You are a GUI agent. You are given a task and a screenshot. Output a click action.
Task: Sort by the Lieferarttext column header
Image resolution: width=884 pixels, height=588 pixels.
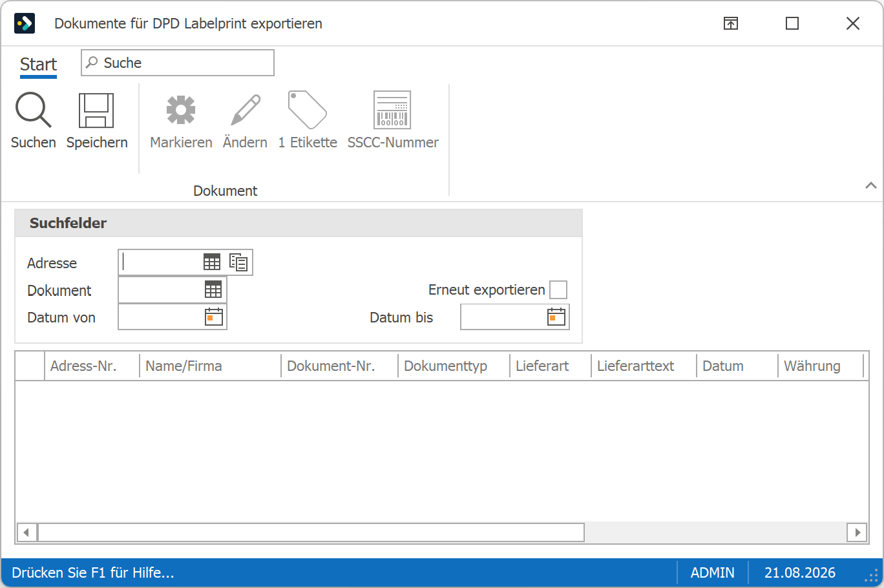[644, 366]
